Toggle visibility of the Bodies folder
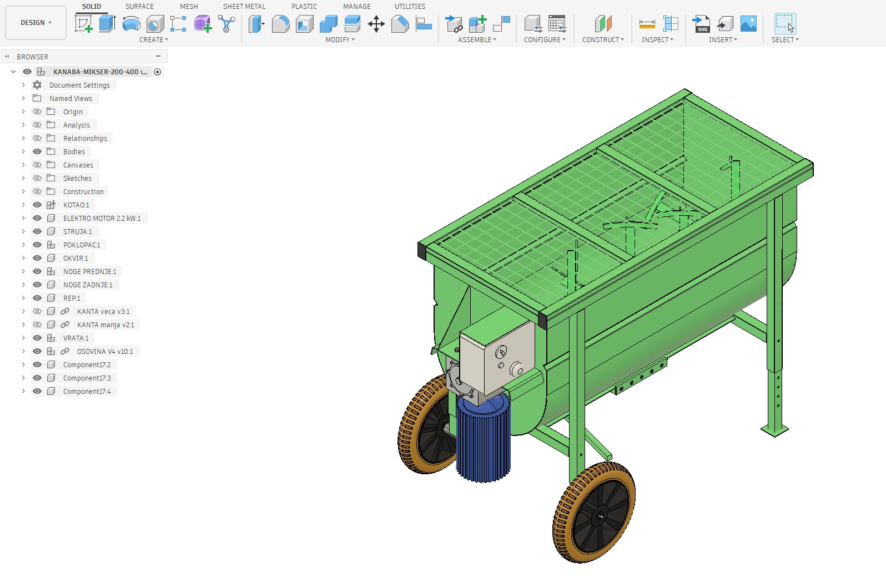The image size is (886, 588). [x=37, y=151]
